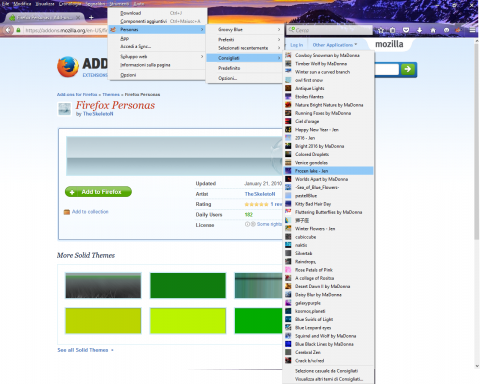Select Venice gondolas theme entry

328,163
